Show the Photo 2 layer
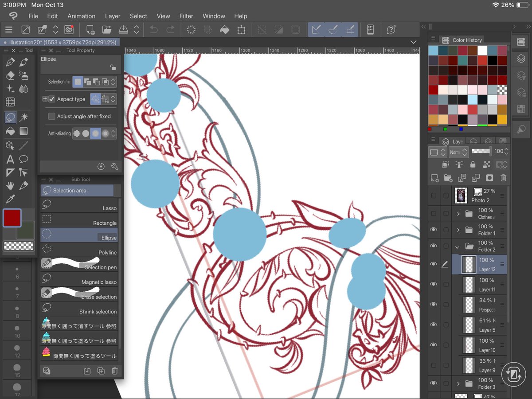532x399 pixels. coord(434,195)
